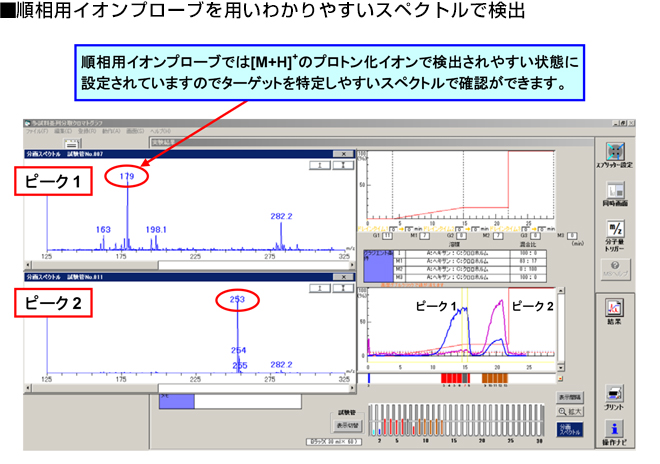Open the 編集(E) menu
Image resolution: width=660 pixels, height=464 pixels.
tap(63, 131)
